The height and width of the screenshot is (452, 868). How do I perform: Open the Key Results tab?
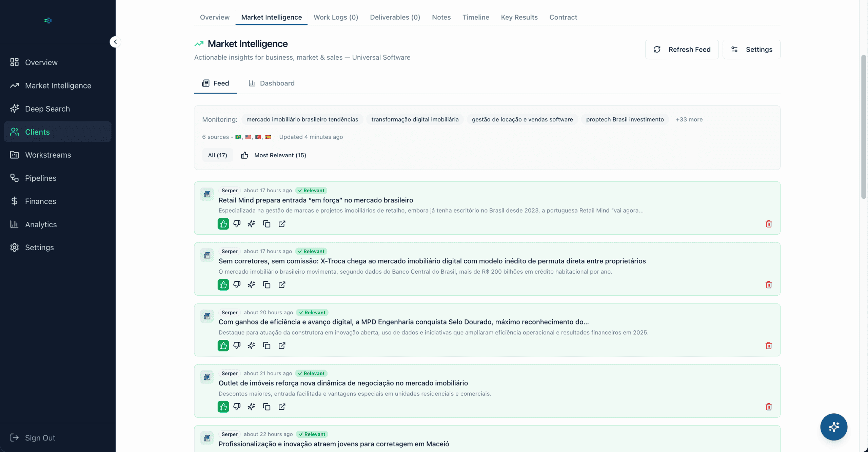[x=519, y=17]
